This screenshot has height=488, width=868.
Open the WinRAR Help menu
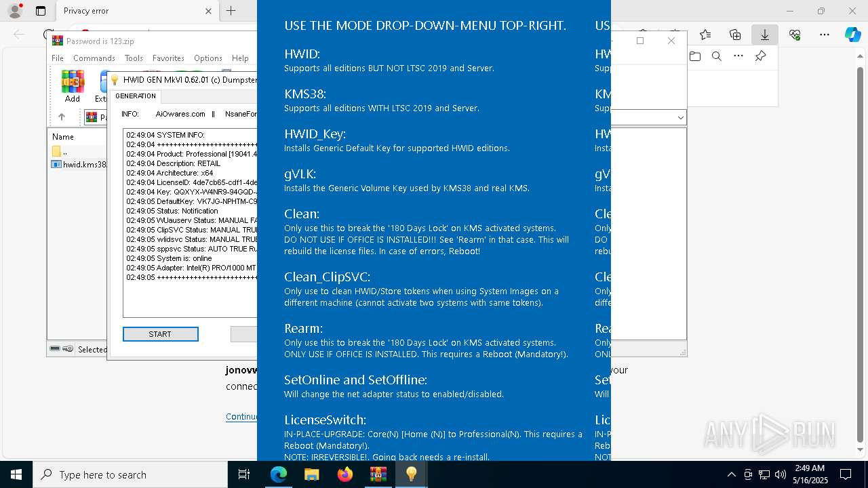[240, 58]
